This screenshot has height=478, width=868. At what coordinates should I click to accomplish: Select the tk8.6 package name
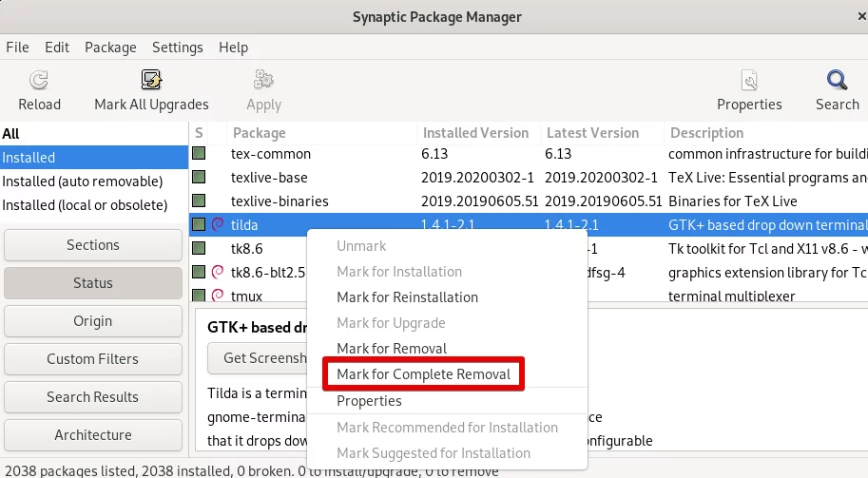pyautogui.click(x=246, y=249)
